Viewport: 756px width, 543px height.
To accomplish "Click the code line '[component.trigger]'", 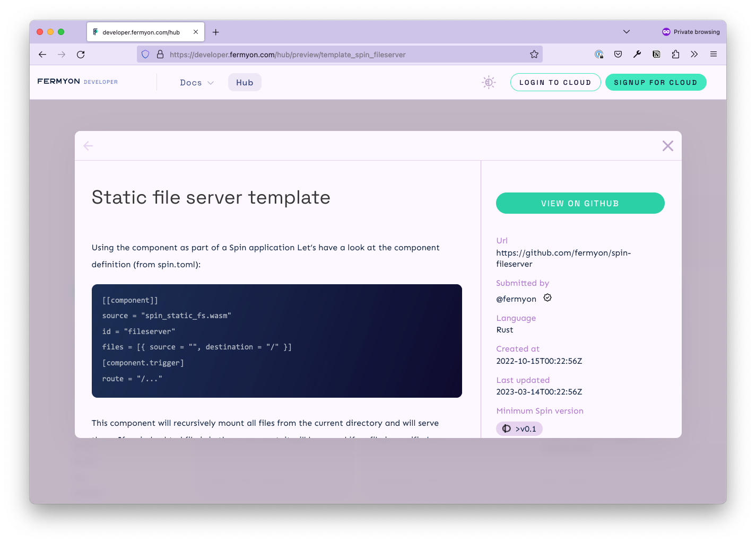I will (x=143, y=363).
